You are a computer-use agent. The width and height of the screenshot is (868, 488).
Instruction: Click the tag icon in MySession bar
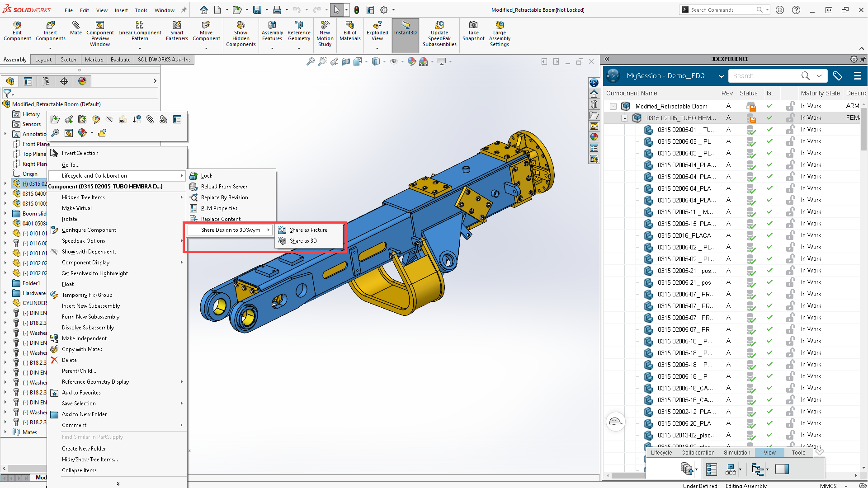837,76
